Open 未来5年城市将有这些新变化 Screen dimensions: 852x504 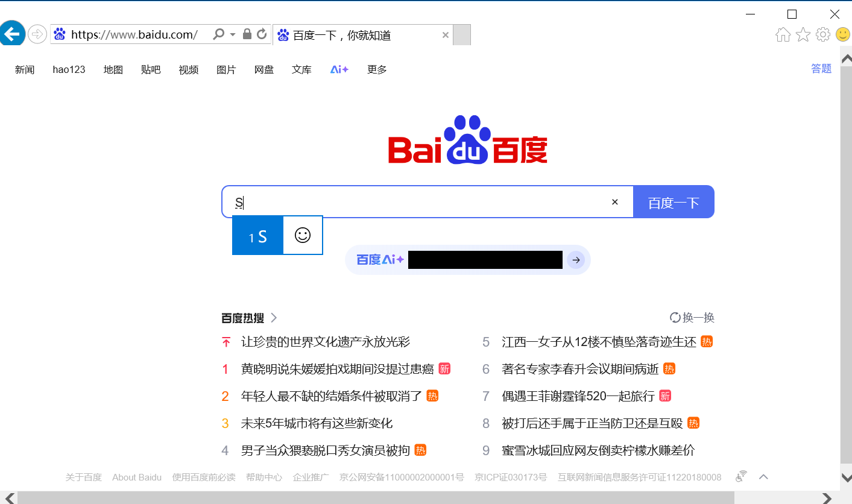click(317, 423)
